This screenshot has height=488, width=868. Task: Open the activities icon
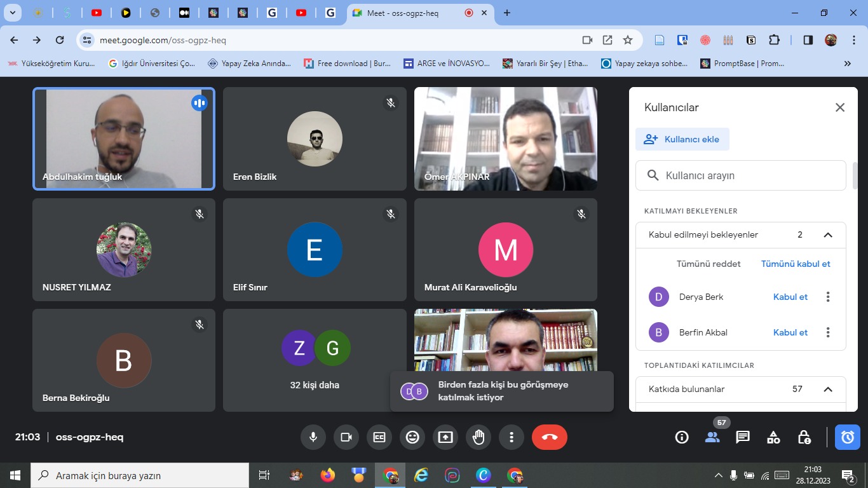tap(773, 437)
